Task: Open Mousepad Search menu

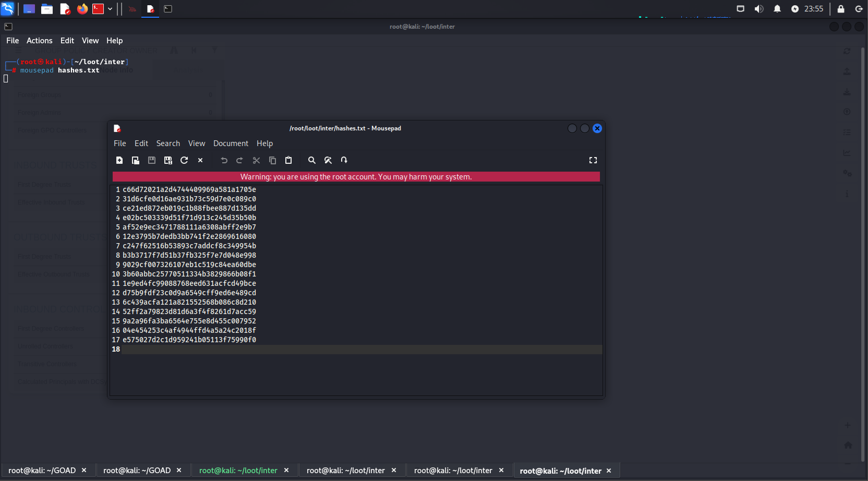Action: pos(168,143)
